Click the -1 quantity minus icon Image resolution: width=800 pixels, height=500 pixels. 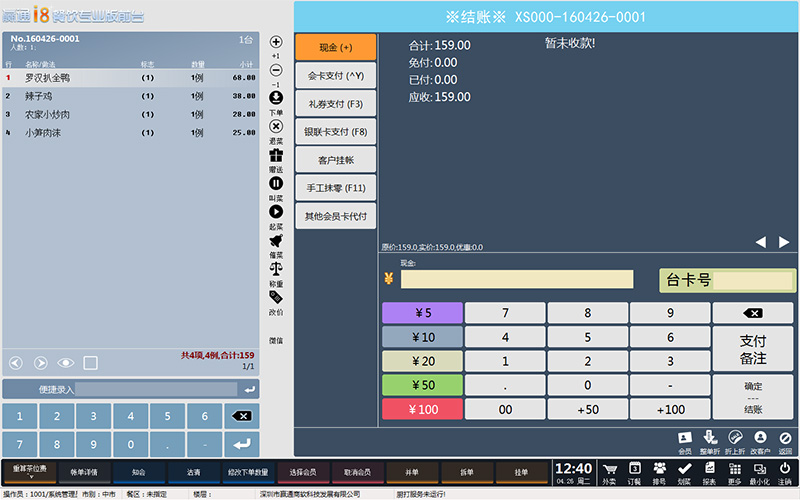click(x=276, y=71)
